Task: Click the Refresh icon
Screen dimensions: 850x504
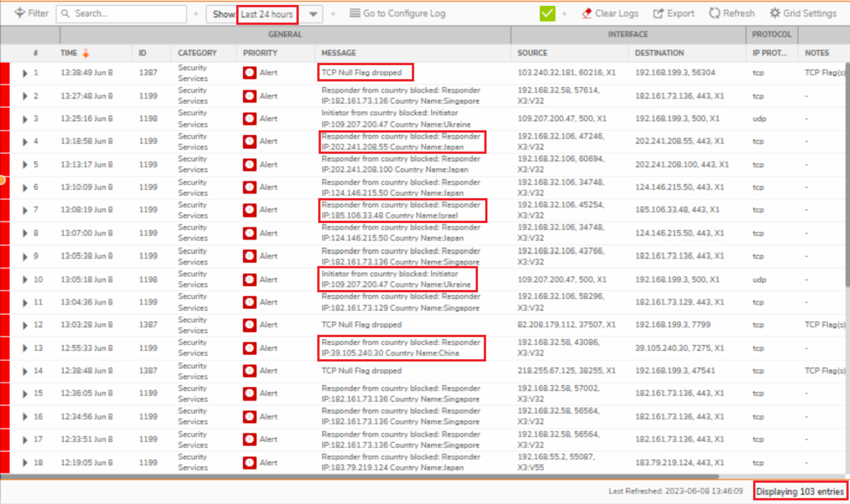Action: tap(715, 13)
